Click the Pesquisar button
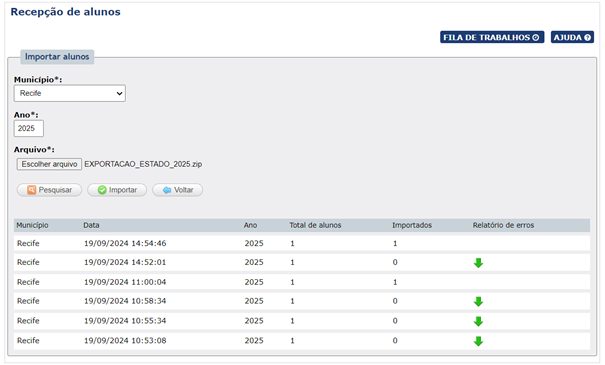This screenshot has height=365, width=605. 49,190
